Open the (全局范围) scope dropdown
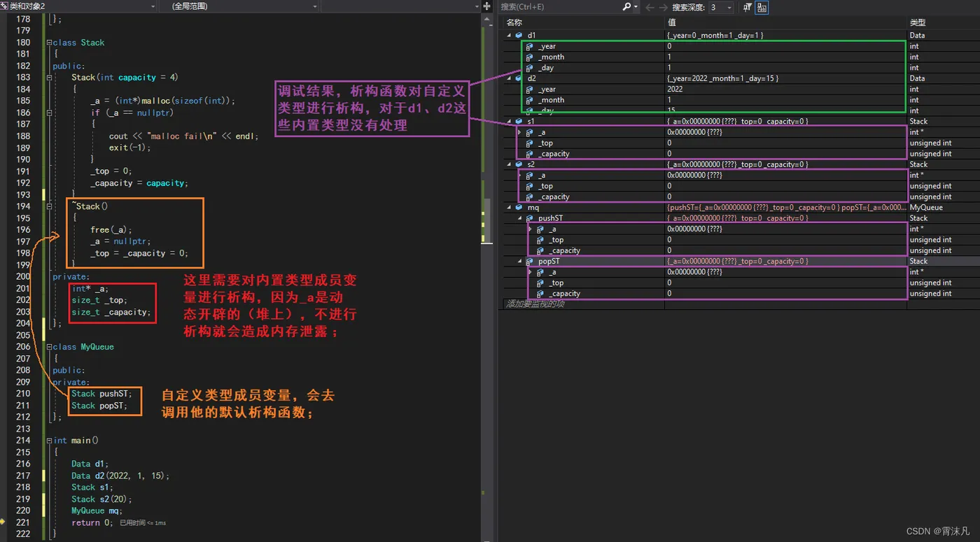Screen dimensions: 980x542 [x=315, y=6]
